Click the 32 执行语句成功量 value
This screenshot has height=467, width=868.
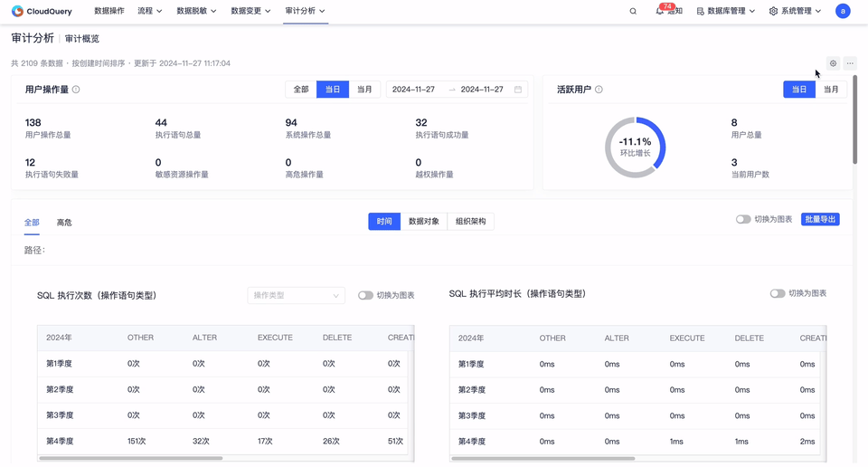pos(421,122)
